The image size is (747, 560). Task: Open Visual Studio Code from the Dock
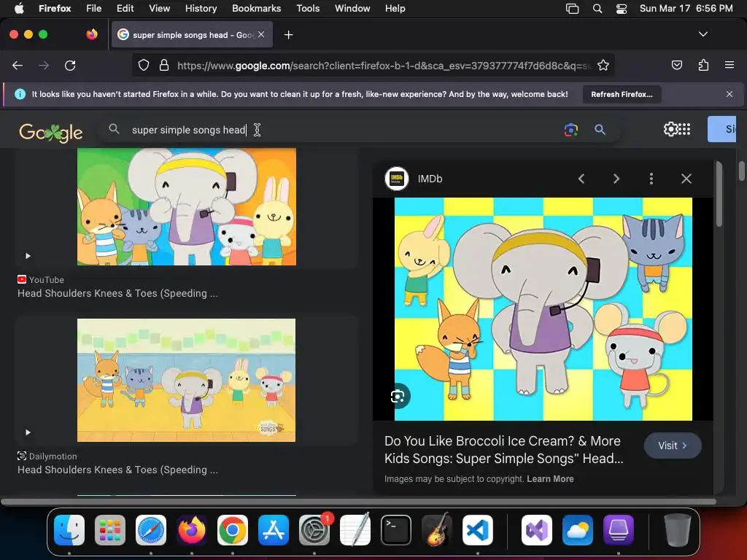pos(477,530)
